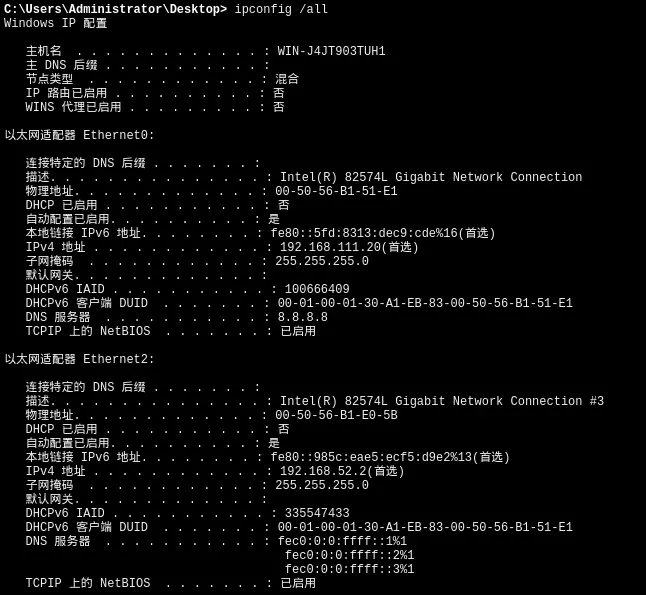Click the 节点类型 value 混合
The height and width of the screenshot is (595, 646).
coord(287,79)
